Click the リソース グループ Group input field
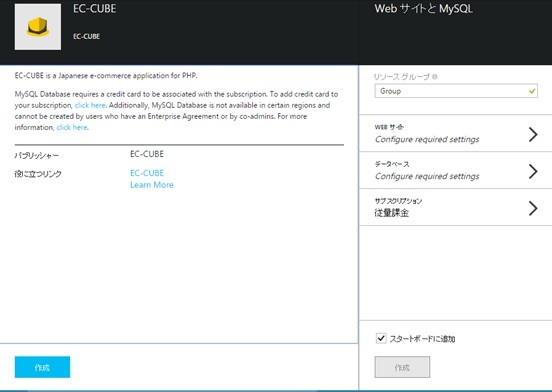Image resolution: width=552 pixels, height=392 pixels. click(456, 91)
